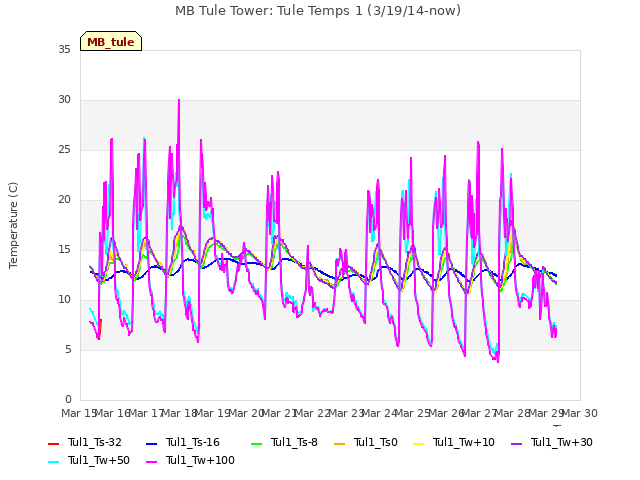This screenshot has height=480, width=640.
Task: Click the 15 y-axis tick label
Action: (x=64, y=250)
